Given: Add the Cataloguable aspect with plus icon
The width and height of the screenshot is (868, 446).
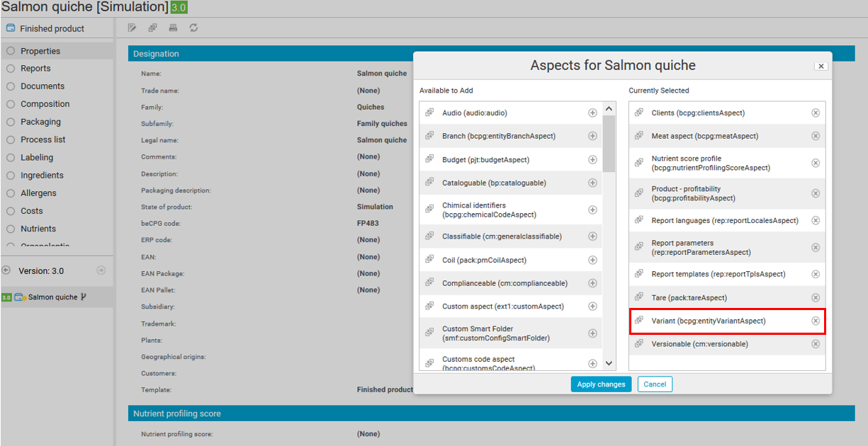Looking at the screenshot, I should click(x=592, y=183).
